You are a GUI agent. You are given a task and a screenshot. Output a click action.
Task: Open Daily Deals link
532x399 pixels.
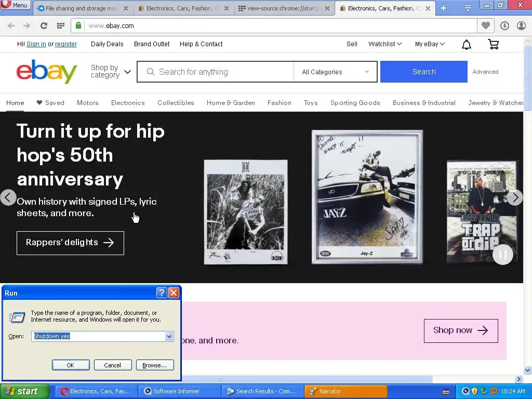click(x=107, y=44)
